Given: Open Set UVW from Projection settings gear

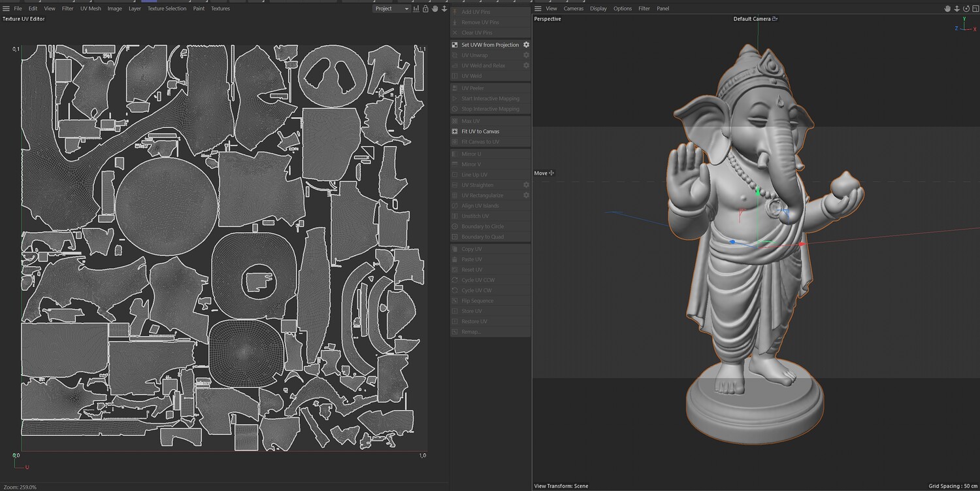Looking at the screenshot, I should 526,44.
